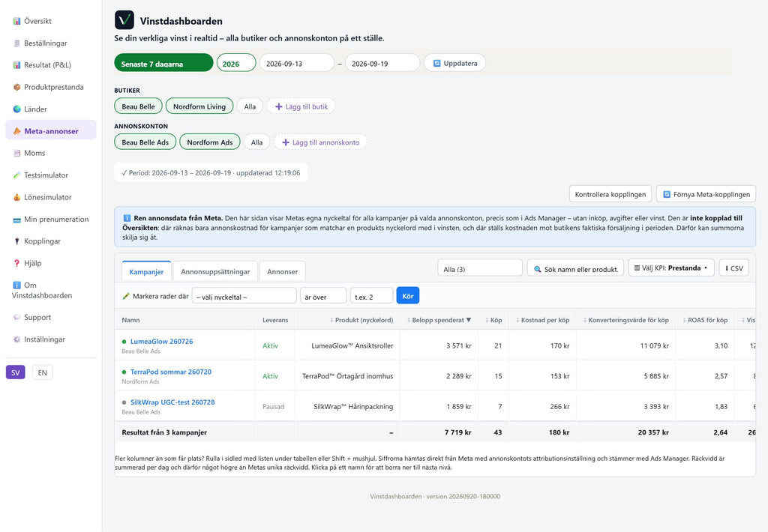Click the magnifier icon in search box
768x532 pixels.
[537, 269]
